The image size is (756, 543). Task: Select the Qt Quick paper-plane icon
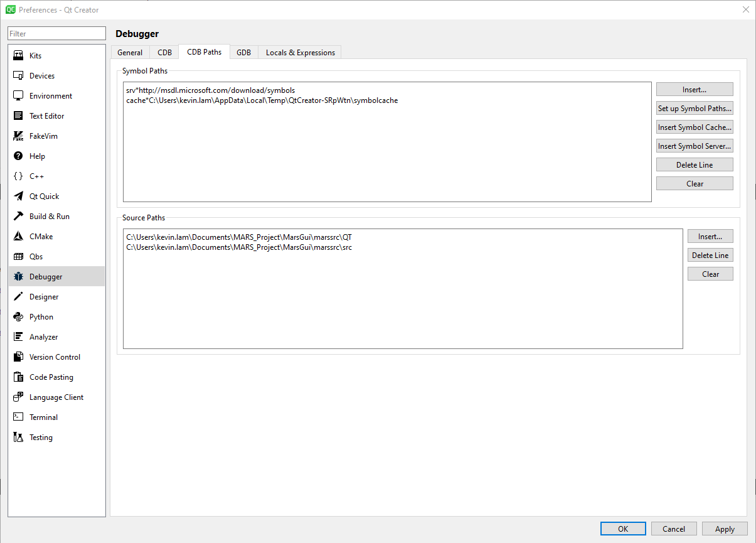pyautogui.click(x=18, y=196)
